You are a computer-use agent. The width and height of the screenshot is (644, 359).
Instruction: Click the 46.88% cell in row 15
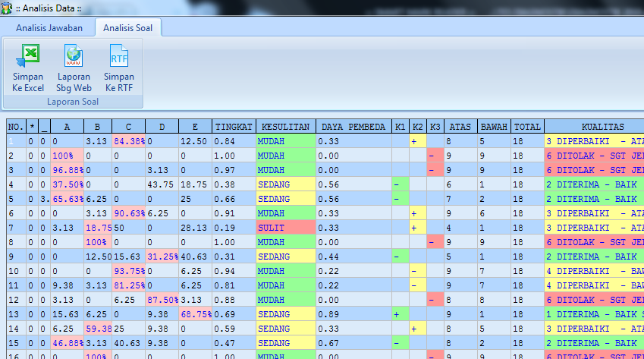click(x=67, y=343)
